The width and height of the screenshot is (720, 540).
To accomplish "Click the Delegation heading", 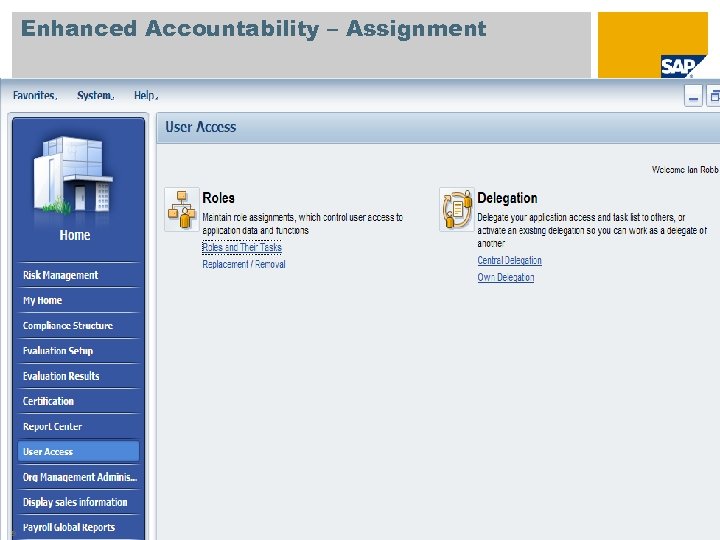I will tap(507, 198).
